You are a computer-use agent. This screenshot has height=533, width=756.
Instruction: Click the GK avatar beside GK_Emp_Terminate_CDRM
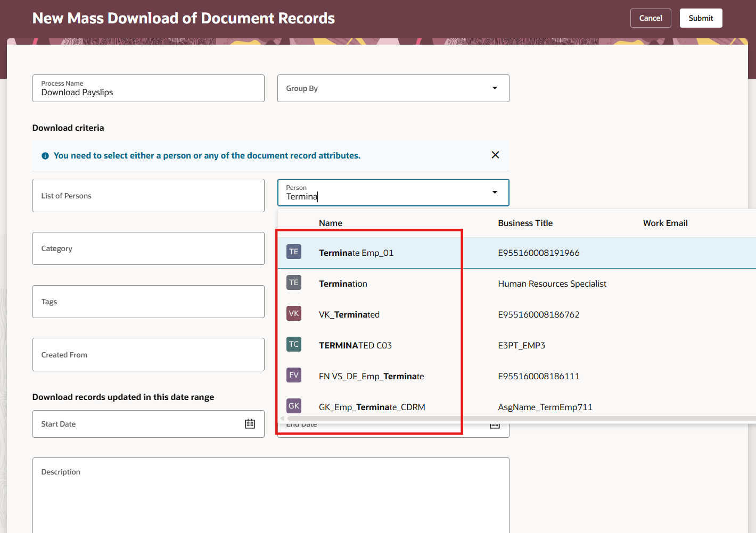pyautogui.click(x=294, y=406)
